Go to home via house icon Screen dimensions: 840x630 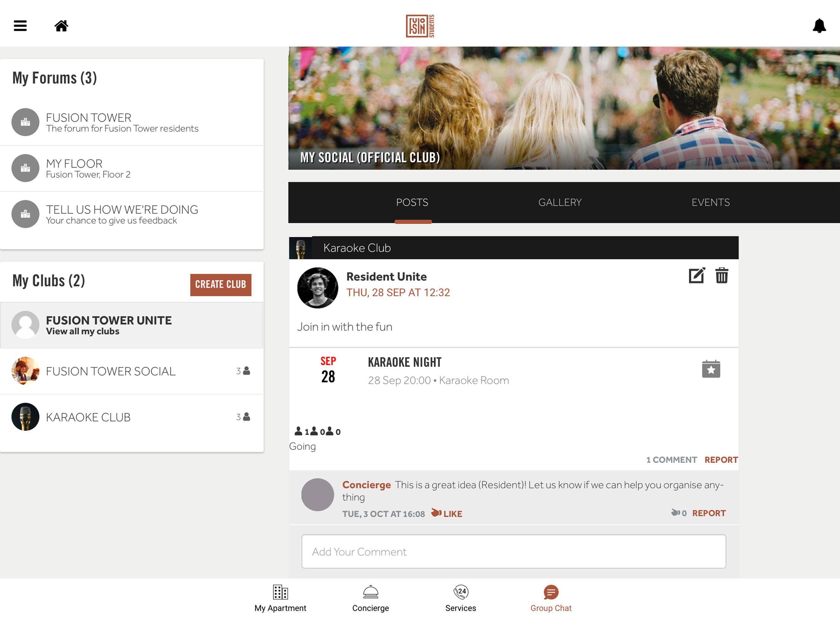[61, 26]
